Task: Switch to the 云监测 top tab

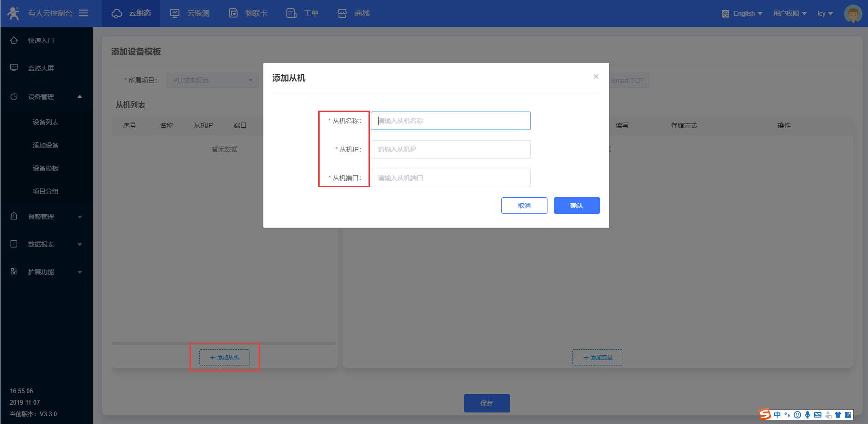Action: pos(190,13)
